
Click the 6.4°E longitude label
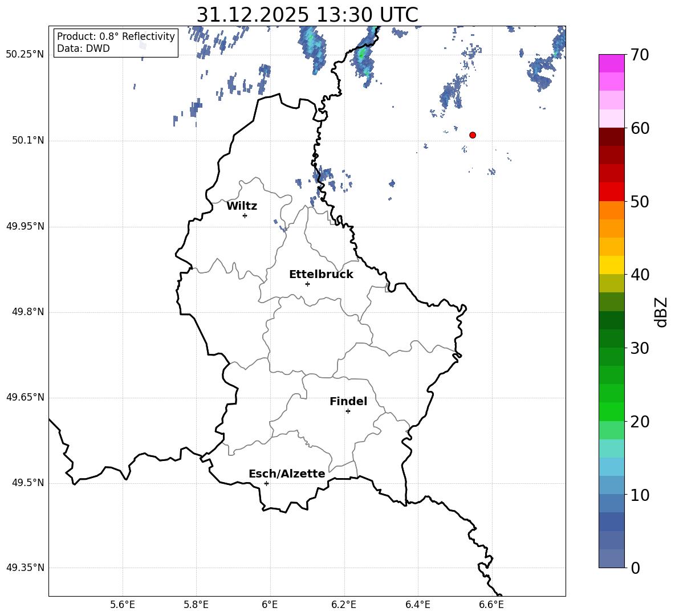pyautogui.click(x=417, y=605)
